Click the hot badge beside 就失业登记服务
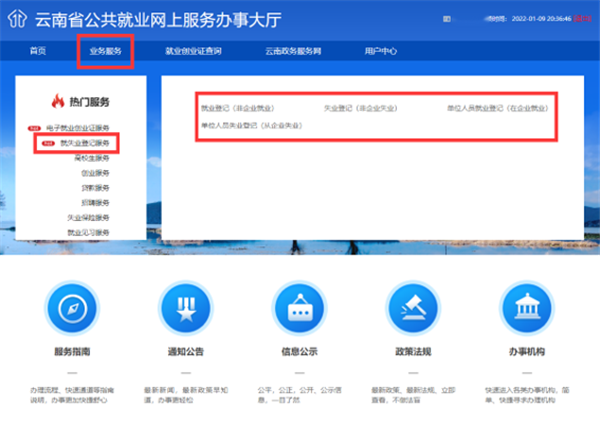 tap(46, 144)
